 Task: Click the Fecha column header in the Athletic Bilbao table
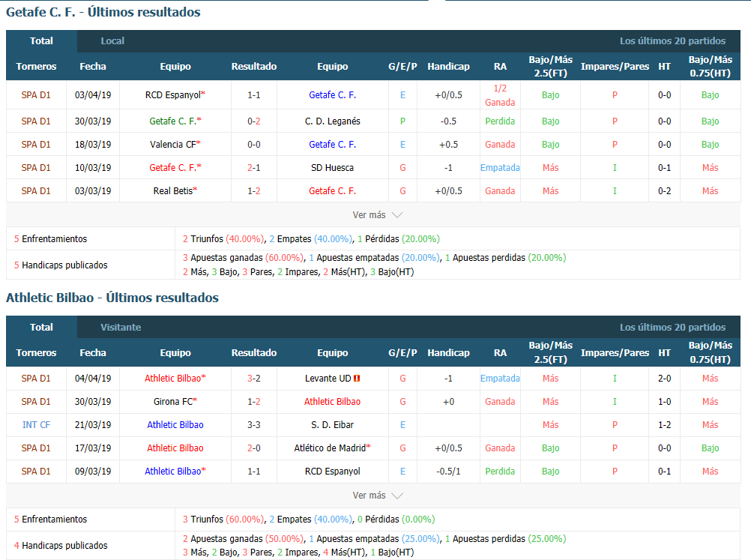[93, 352]
